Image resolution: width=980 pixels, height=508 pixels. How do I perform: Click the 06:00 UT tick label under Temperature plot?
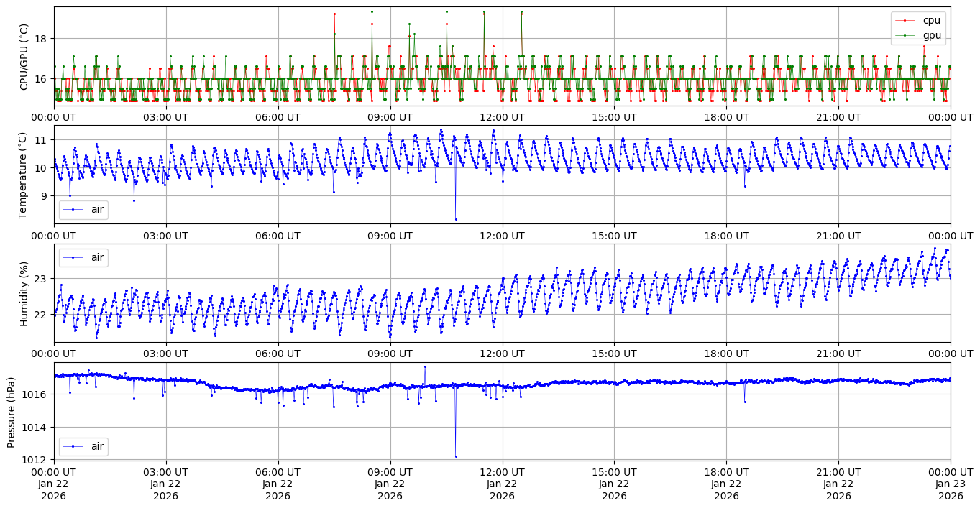(278, 236)
